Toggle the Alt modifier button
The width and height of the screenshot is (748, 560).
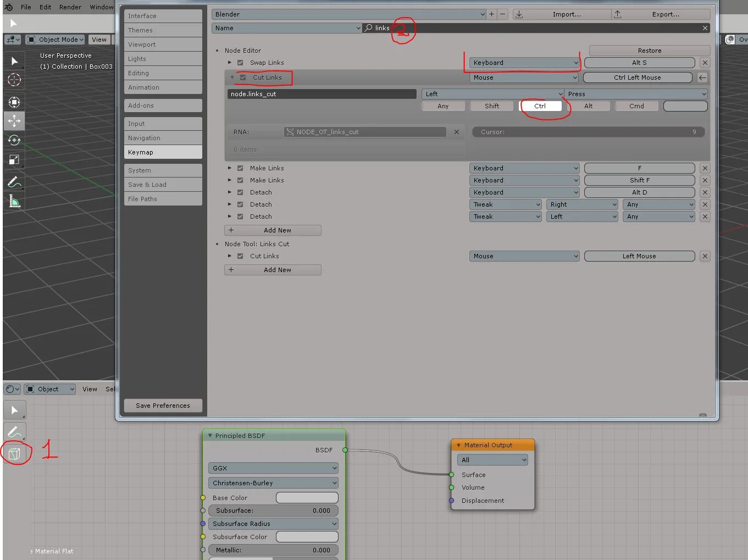coord(589,106)
